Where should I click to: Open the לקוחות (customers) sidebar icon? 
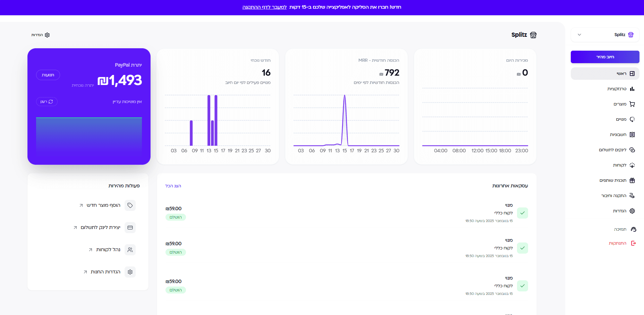632,165
